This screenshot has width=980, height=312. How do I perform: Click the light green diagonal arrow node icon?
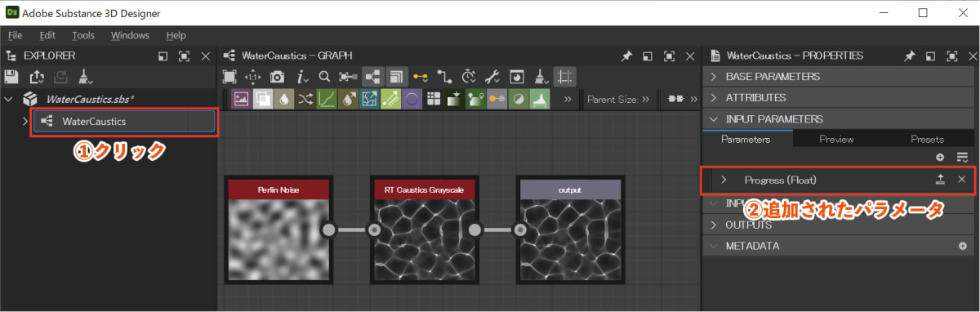click(x=390, y=100)
